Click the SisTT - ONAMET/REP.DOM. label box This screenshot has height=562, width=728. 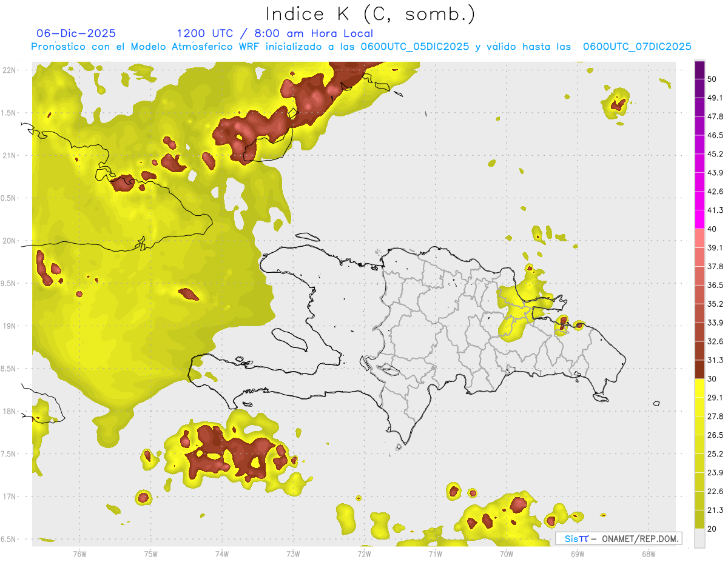click(618, 538)
